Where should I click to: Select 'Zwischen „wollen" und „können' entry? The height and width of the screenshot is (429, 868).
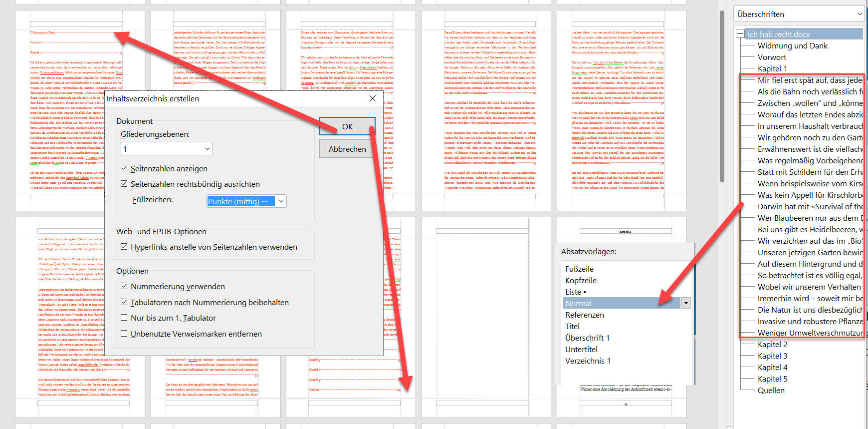pos(810,103)
